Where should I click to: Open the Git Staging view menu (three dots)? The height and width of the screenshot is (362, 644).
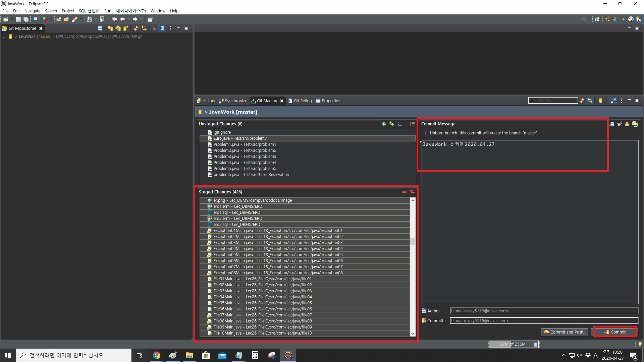(x=622, y=101)
